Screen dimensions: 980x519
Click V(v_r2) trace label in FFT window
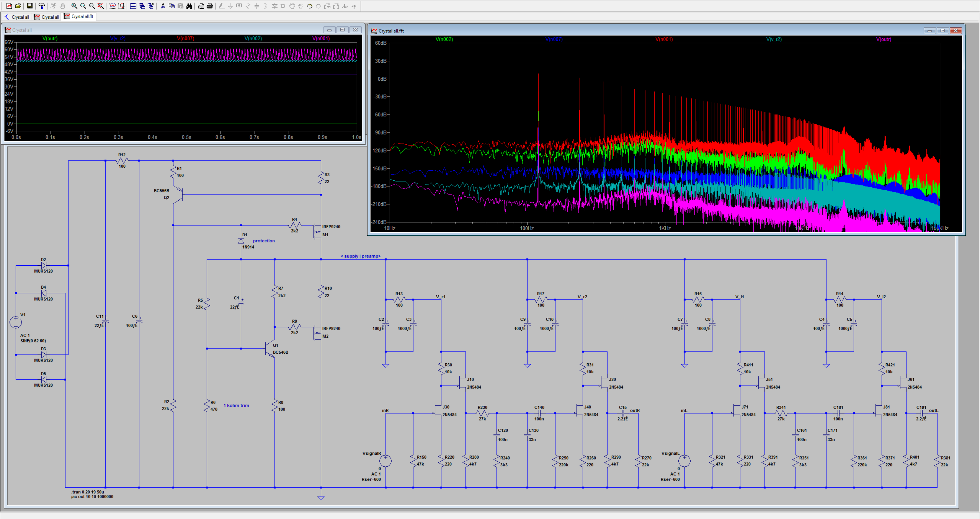(774, 39)
